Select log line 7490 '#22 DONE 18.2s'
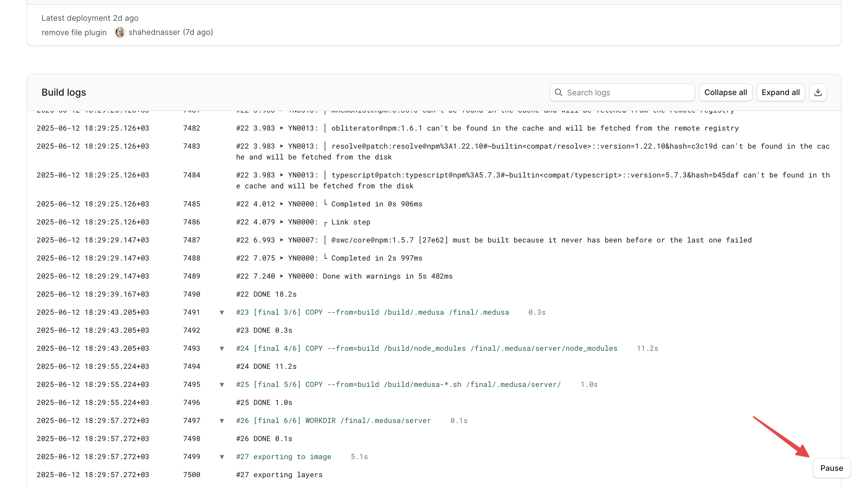 pos(266,294)
